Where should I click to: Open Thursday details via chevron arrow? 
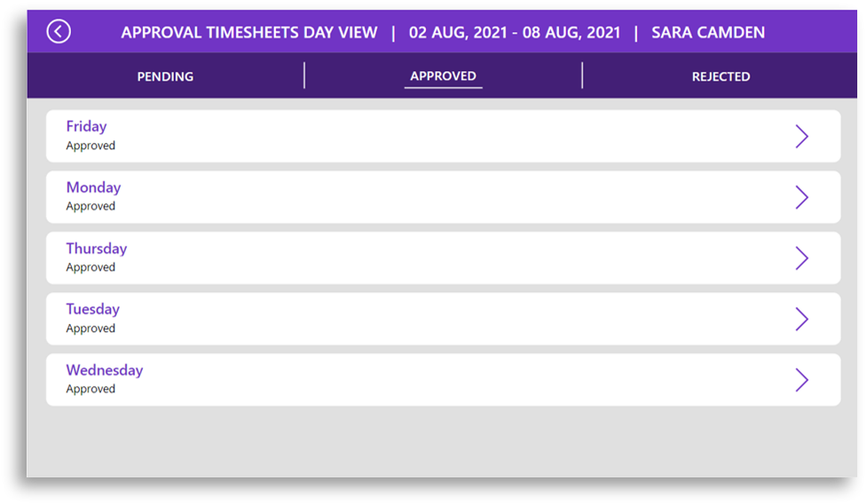(801, 258)
